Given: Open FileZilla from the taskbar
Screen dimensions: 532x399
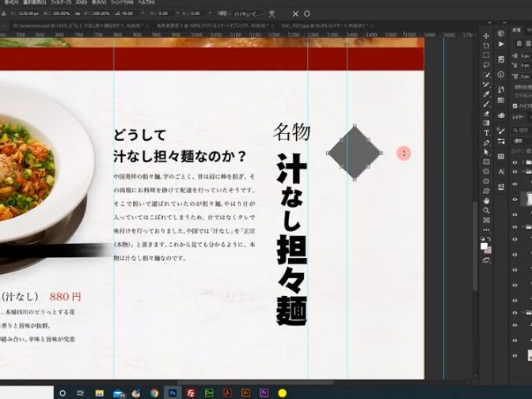Looking at the screenshot, I should coord(191,393).
